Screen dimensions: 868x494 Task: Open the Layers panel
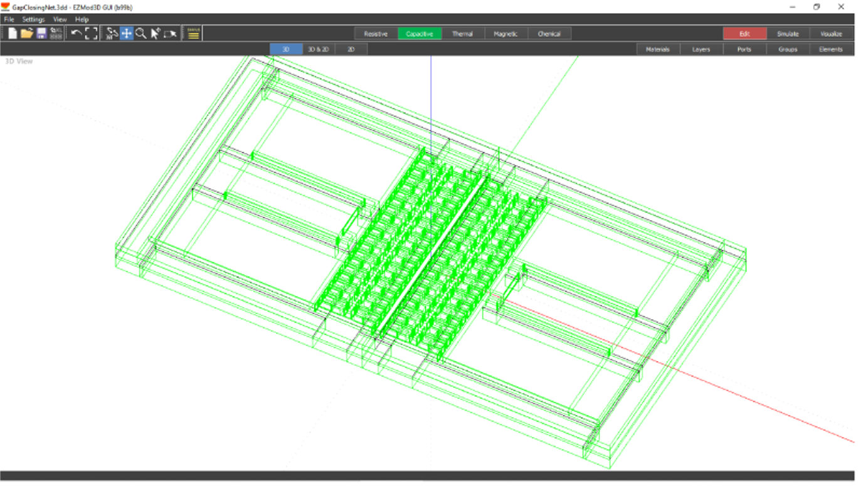[701, 48]
